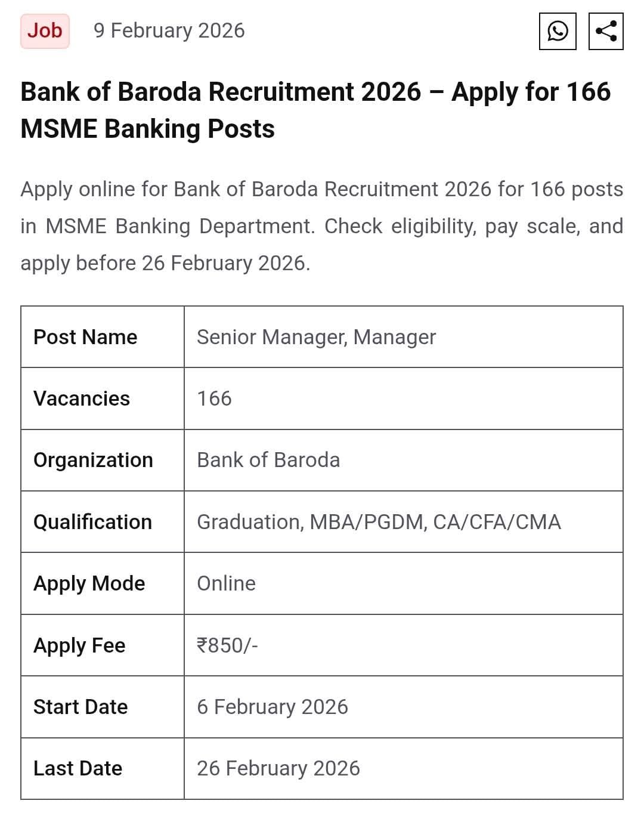Share article via WhatsApp icon
This screenshot has width=644, height=816.
[x=558, y=31]
